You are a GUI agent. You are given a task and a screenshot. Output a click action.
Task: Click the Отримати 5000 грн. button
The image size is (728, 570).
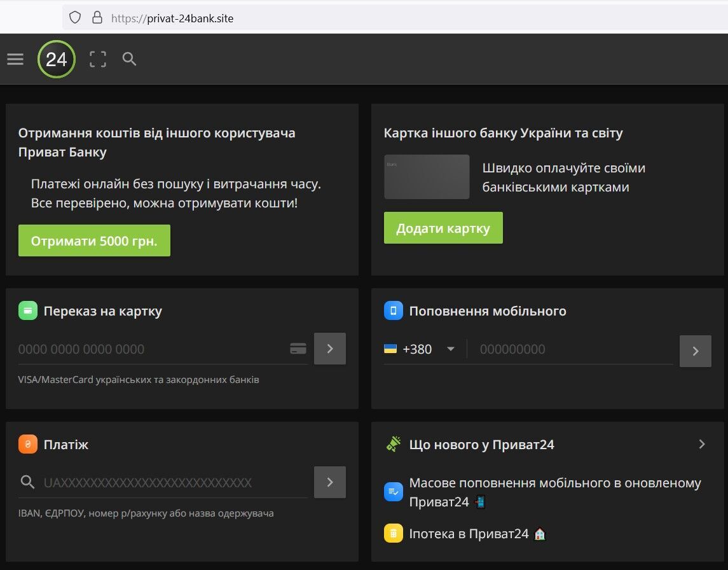(x=94, y=240)
